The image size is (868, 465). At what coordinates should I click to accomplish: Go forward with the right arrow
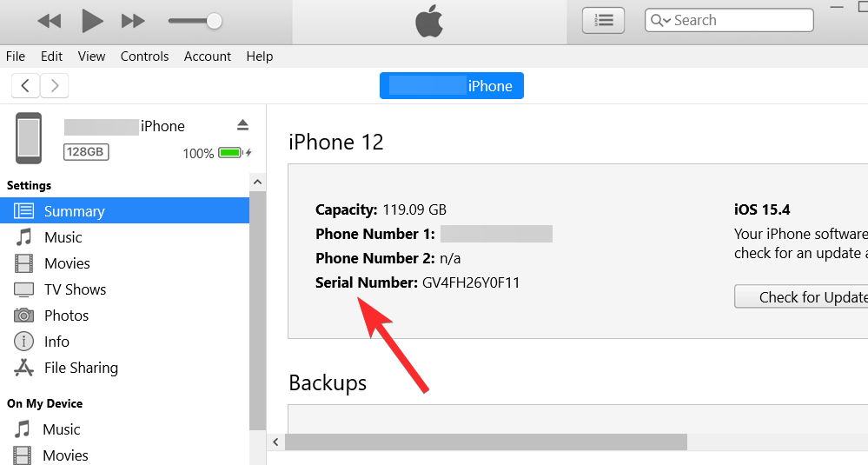tap(55, 85)
